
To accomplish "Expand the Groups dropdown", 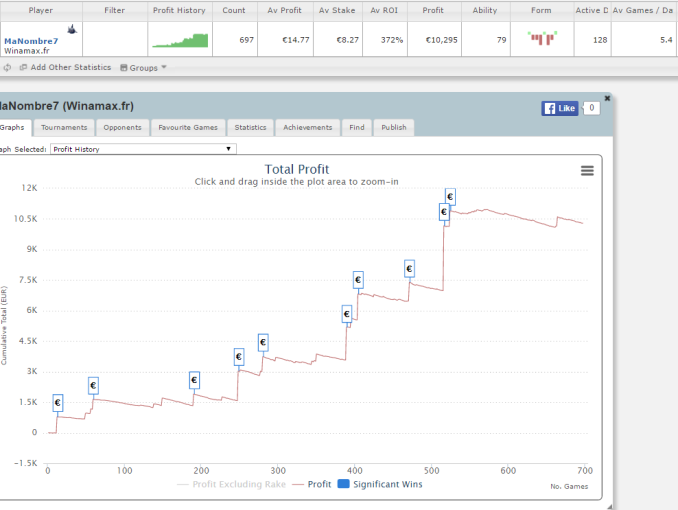I will 143,68.
